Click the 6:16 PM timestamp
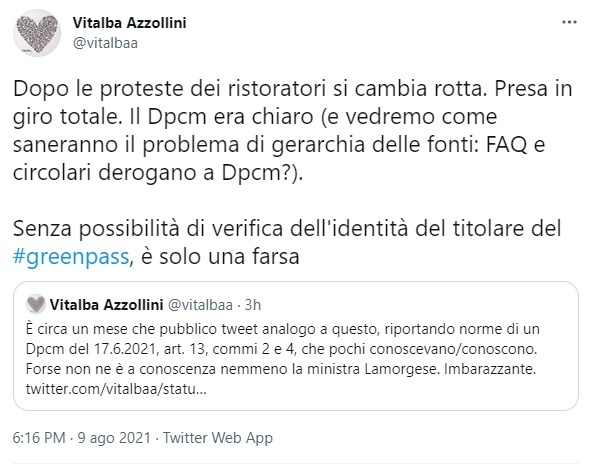The height and width of the screenshot is (469, 591). (39, 438)
